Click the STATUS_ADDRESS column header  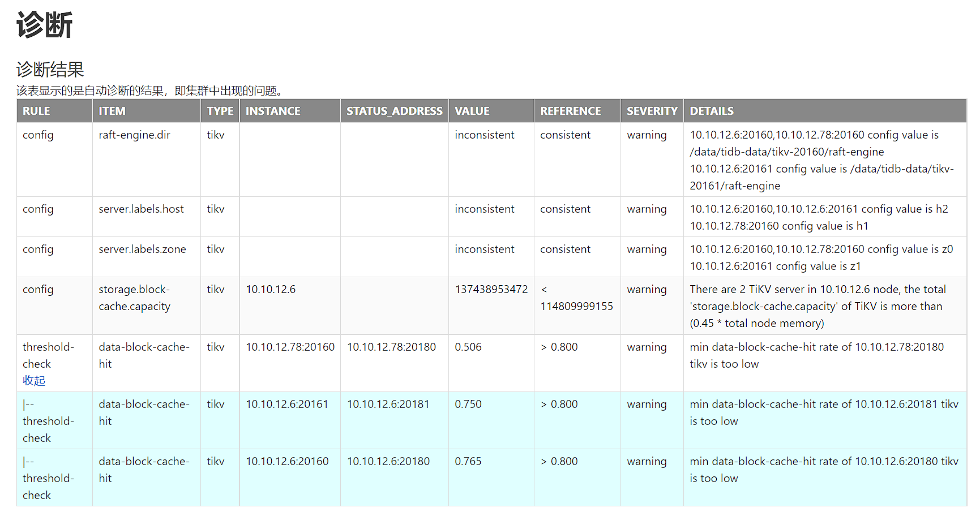(395, 111)
